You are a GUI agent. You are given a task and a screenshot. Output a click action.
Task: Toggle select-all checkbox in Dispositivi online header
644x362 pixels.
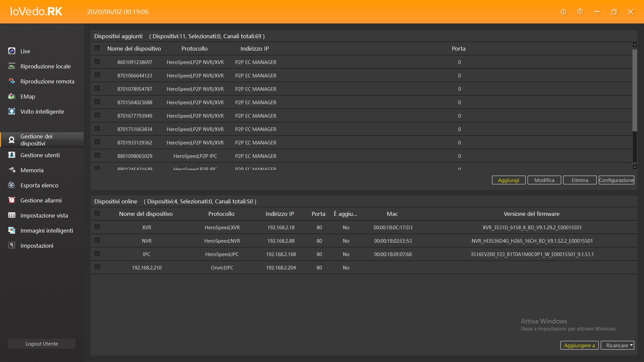pyautogui.click(x=97, y=214)
